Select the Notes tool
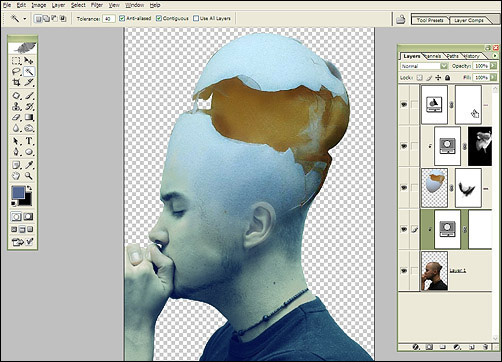Screen dimensions: 502x362 tap(16, 165)
